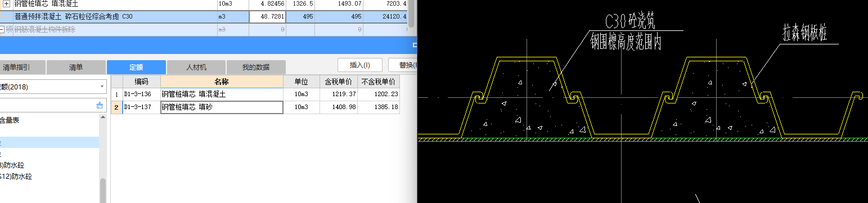Open the quota library (2018) dropdown
Image resolution: width=868 pixels, height=203 pixels.
pyautogui.click(x=102, y=87)
